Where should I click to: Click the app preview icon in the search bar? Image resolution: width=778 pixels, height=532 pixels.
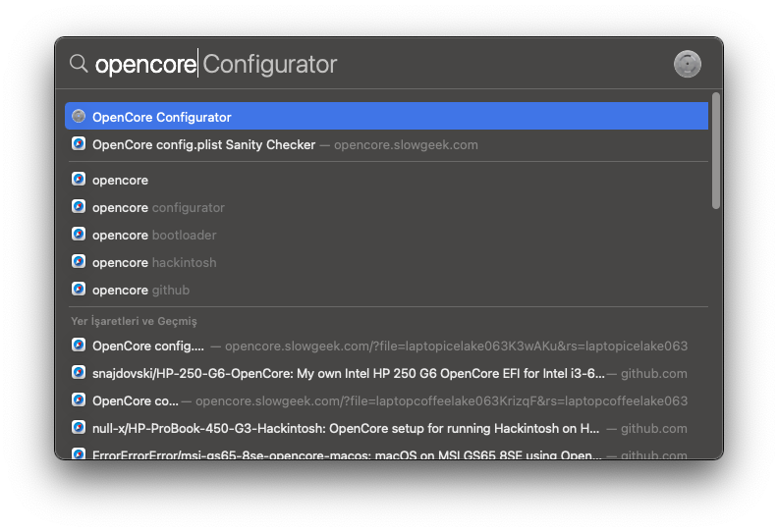tap(687, 64)
